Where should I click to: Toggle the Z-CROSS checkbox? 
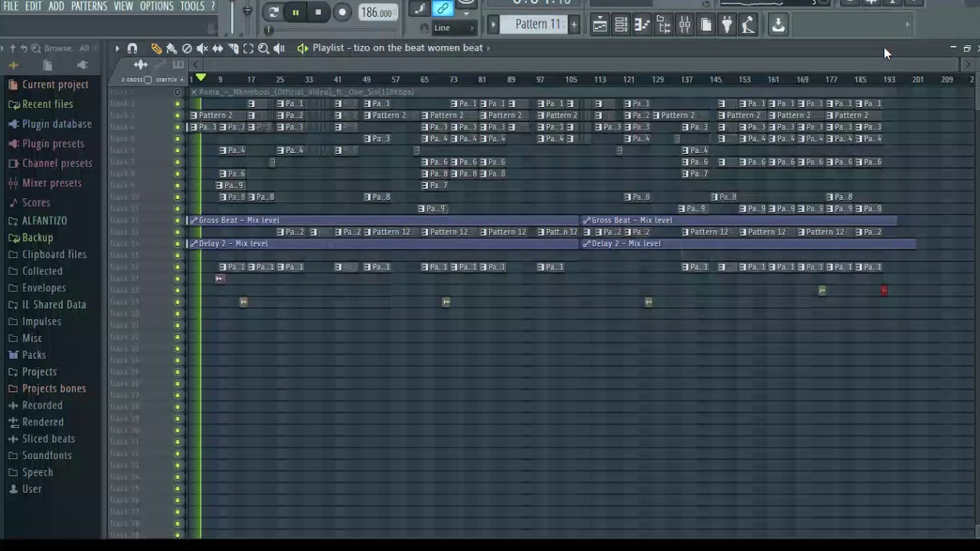[x=148, y=80]
